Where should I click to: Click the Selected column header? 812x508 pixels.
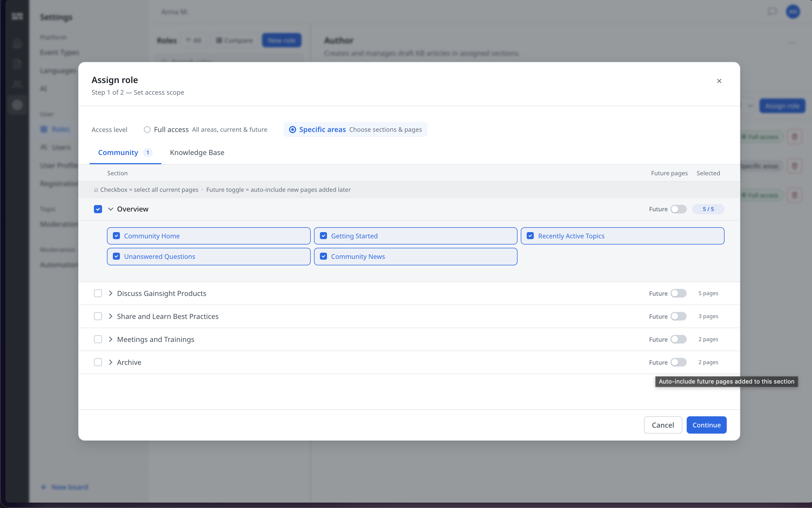click(x=708, y=173)
